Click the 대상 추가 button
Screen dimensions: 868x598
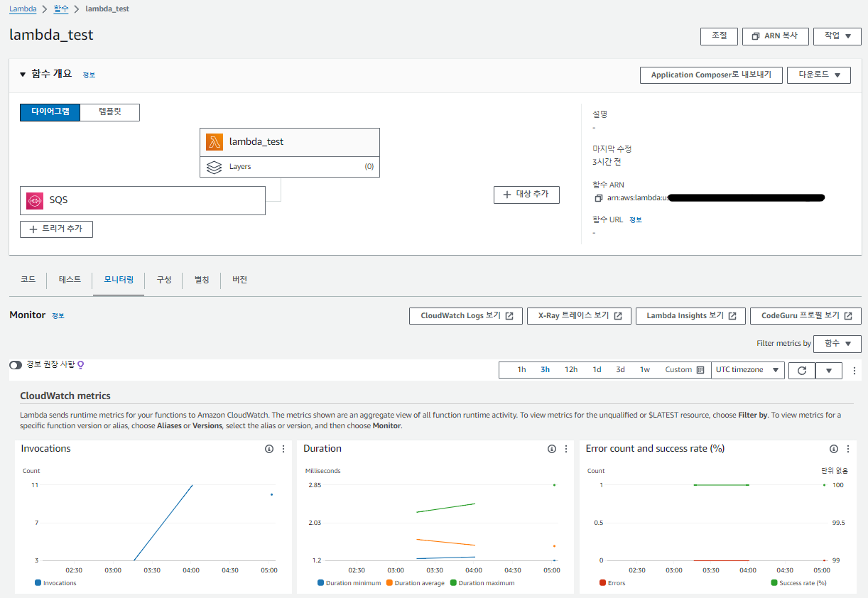coord(526,195)
